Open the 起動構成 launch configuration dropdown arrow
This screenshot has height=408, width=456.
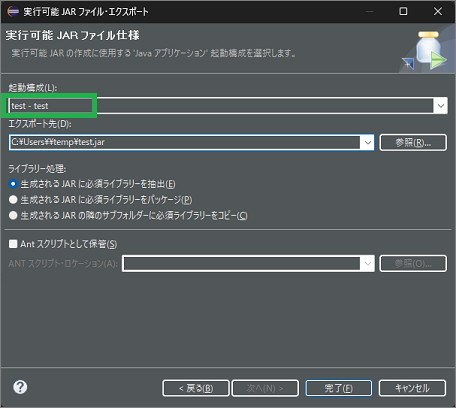click(x=441, y=106)
